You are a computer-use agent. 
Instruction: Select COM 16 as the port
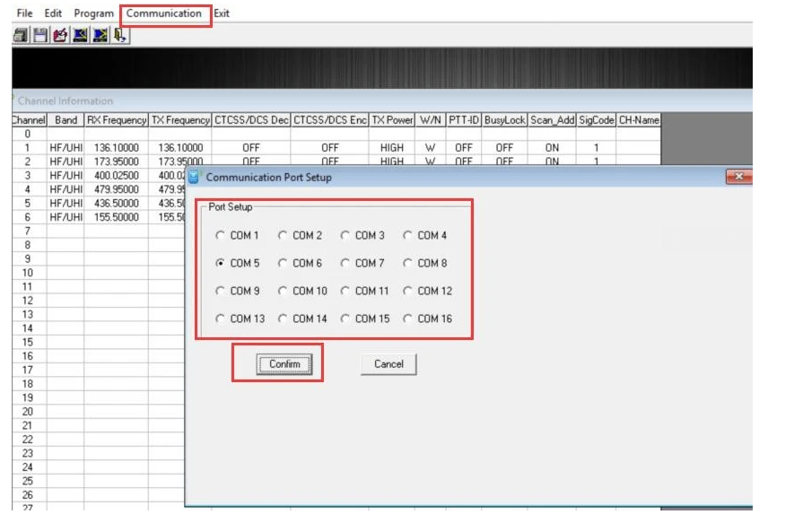point(408,319)
